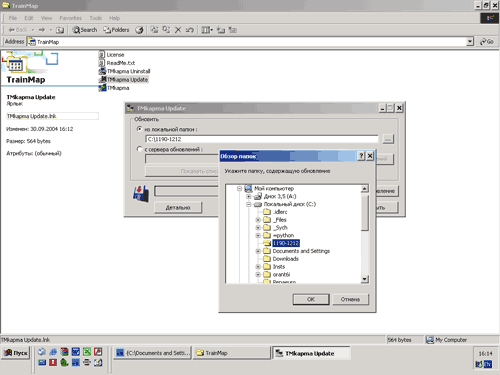Click the OK button in folder browser
Viewport: 500px width, 375px height.
tap(311, 299)
